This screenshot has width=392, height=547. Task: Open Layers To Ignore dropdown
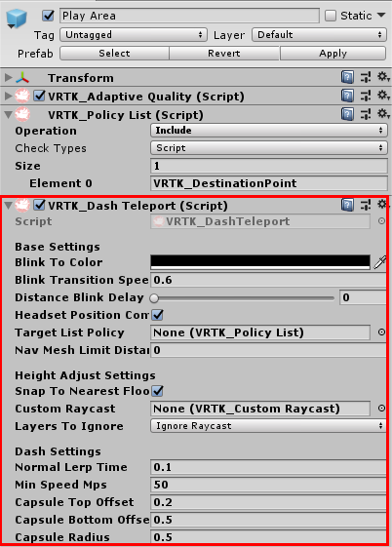268,426
